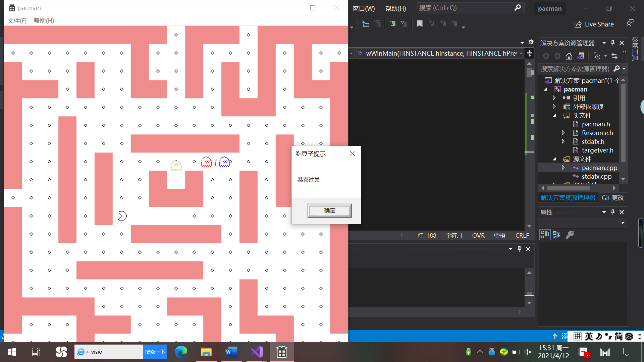Screen dimensions: 644x362
Task: Click Solution Explorer horizontal scrollbar
Action: pos(569,188)
